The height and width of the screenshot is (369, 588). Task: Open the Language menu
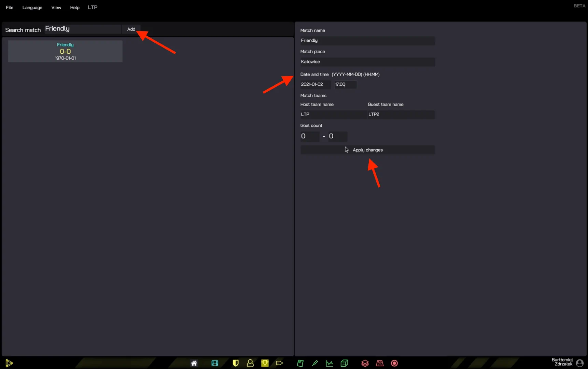tap(32, 8)
